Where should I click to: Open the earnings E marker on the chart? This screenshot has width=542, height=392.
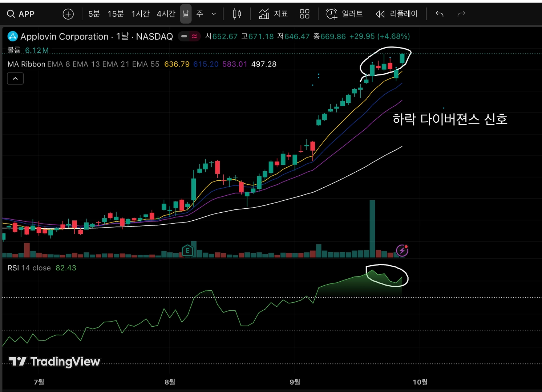(187, 250)
